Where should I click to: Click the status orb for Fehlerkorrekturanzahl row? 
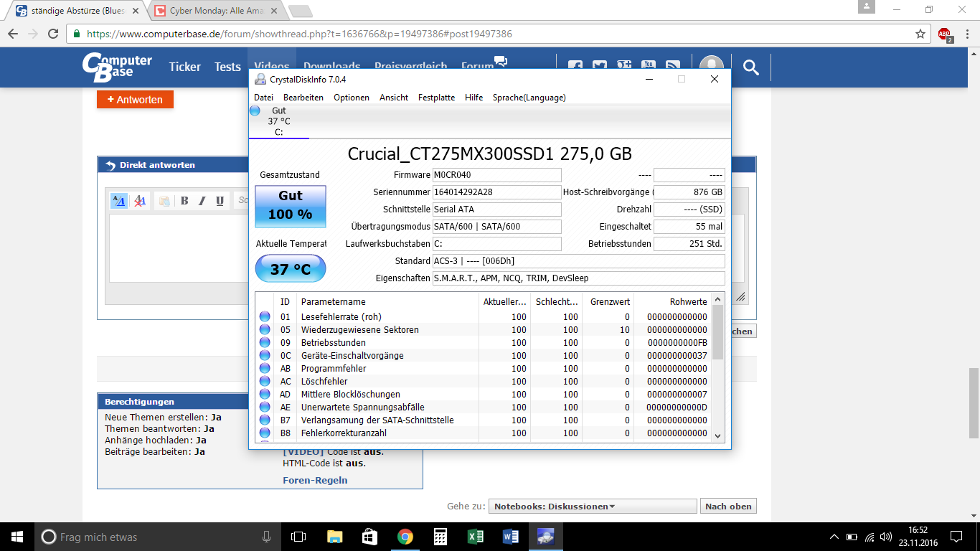[265, 433]
